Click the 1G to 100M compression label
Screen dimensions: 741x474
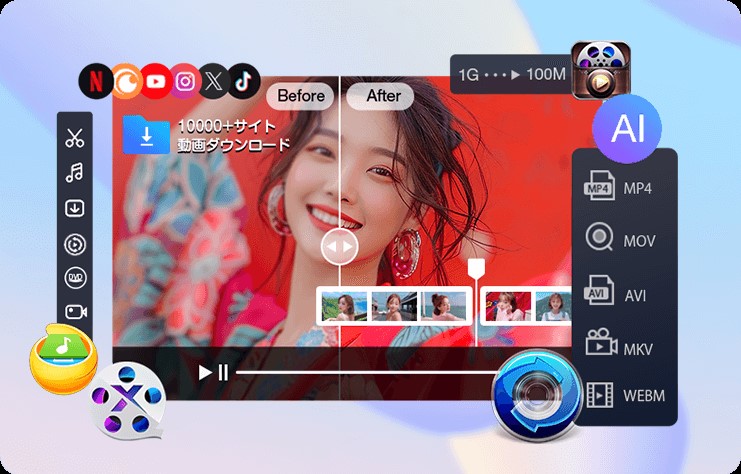511,74
